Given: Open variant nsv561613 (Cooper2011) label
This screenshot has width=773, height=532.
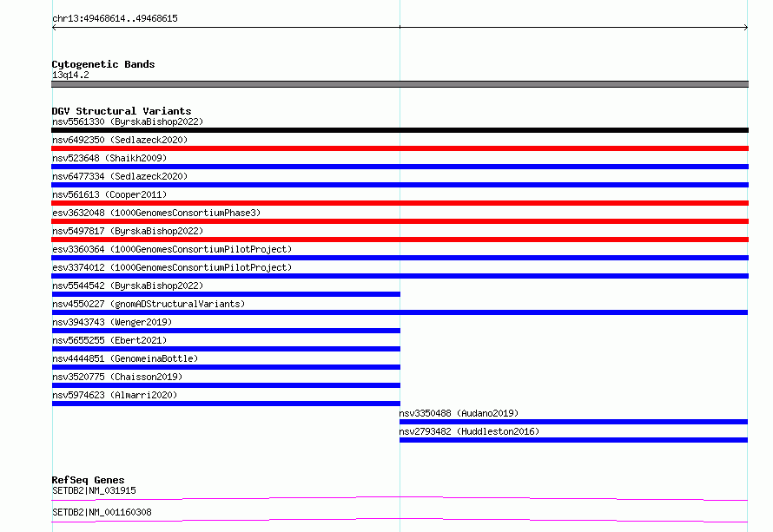Looking at the screenshot, I should tap(109, 194).
